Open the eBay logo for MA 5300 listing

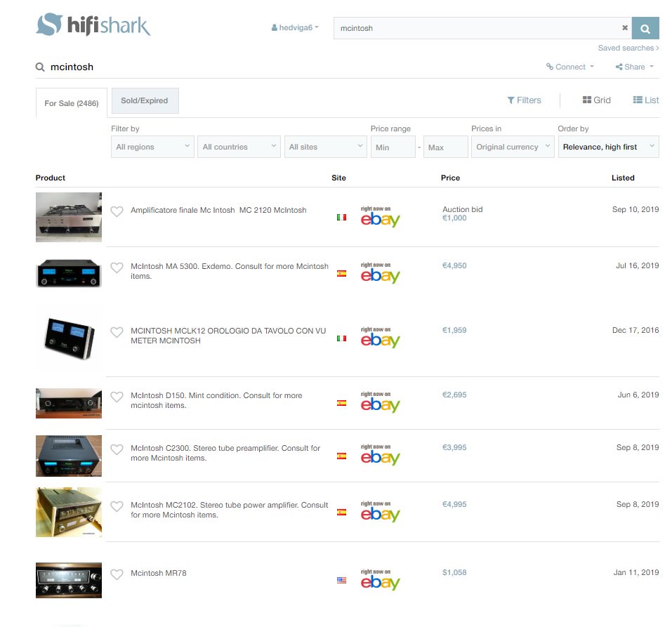(x=380, y=273)
